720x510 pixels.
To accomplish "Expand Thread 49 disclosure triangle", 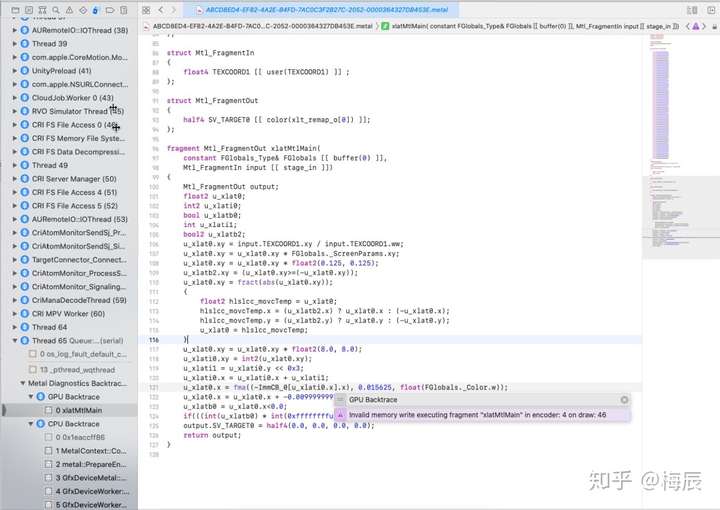I will pos(15,165).
